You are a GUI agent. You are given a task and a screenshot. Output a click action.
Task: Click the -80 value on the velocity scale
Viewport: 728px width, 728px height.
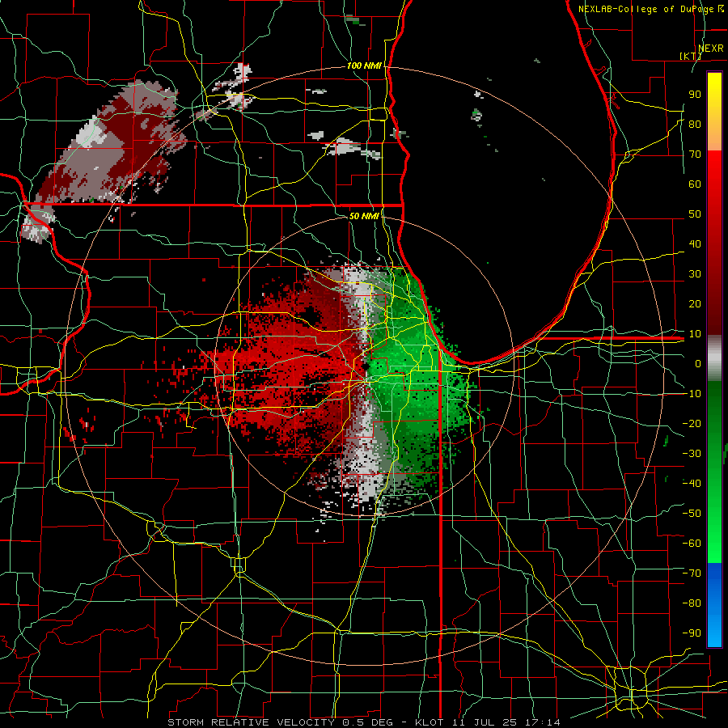pos(692,603)
